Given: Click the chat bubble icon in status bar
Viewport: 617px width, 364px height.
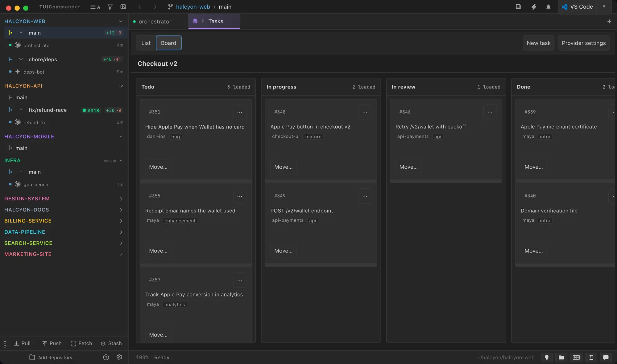Looking at the screenshot, I should (x=606, y=358).
